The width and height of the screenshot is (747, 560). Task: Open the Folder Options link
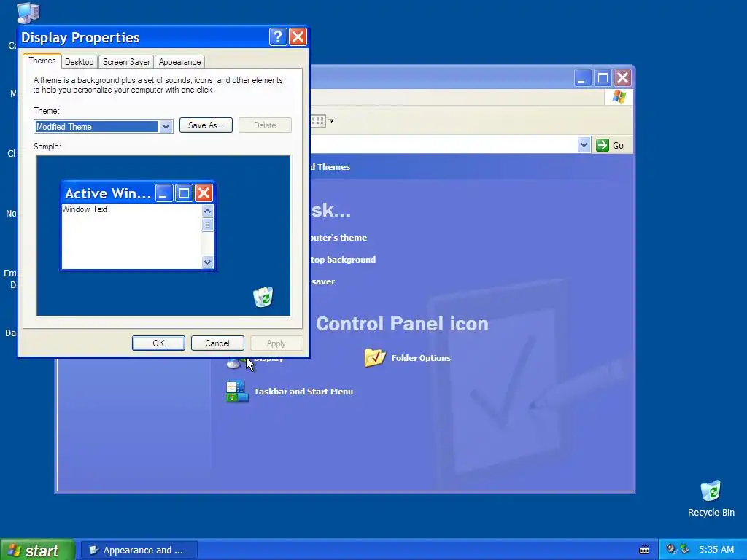tap(421, 358)
